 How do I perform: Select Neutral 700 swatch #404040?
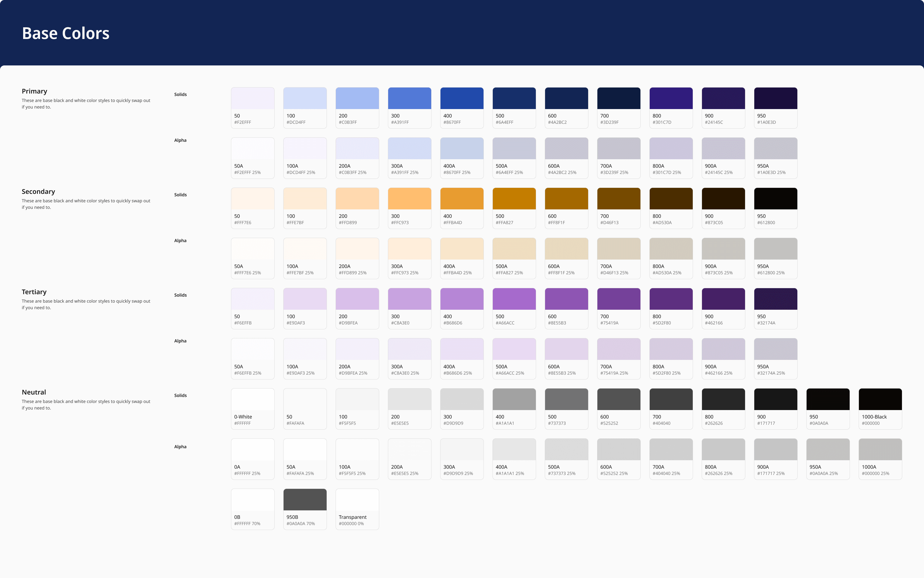[671, 409]
